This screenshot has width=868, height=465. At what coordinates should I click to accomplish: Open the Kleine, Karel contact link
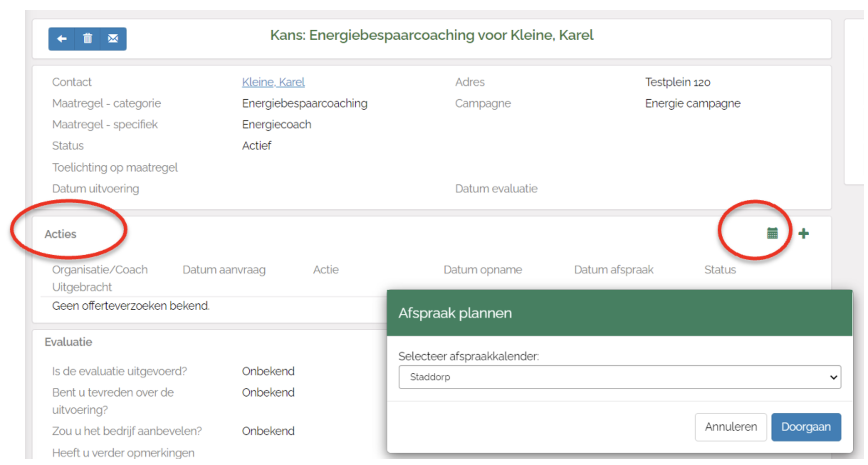(x=273, y=82)
